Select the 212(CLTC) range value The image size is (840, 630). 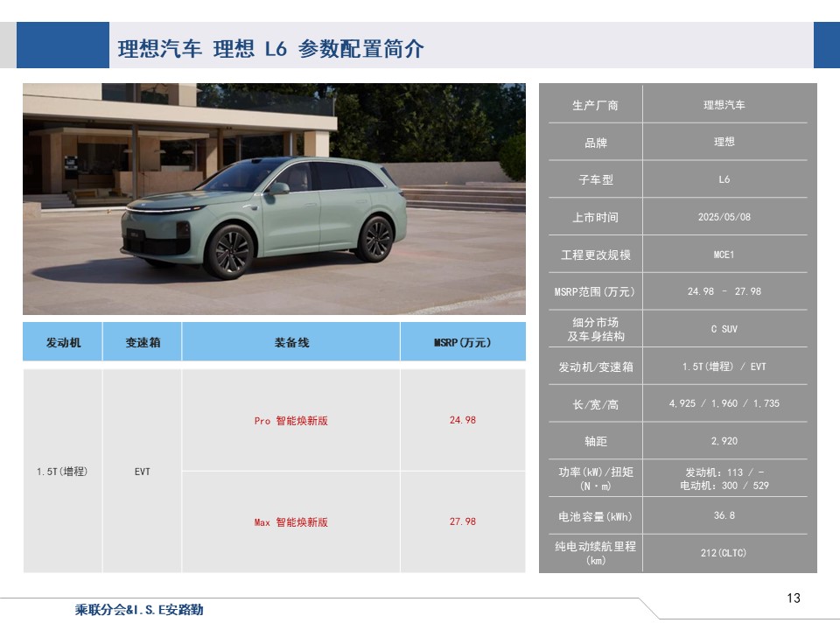click(724, 553)
